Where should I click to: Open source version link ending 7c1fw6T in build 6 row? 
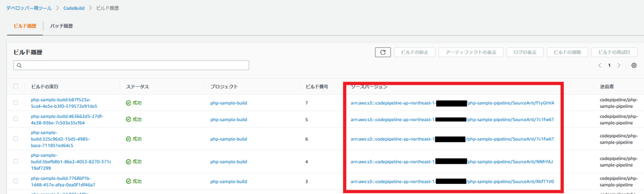[x=452, y=139]
